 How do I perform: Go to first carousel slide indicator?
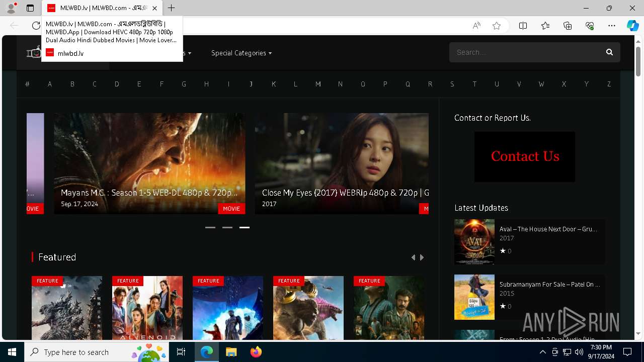[x=210, y=227]
